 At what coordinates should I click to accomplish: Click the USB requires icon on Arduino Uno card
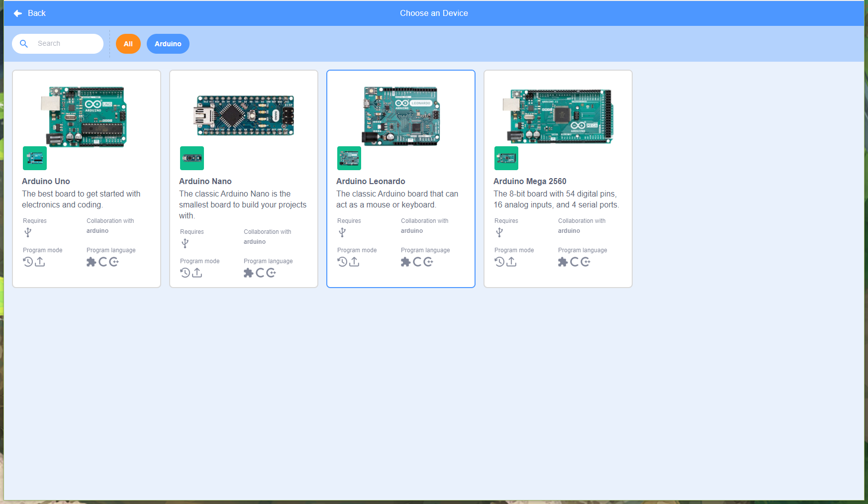[28, 232]
